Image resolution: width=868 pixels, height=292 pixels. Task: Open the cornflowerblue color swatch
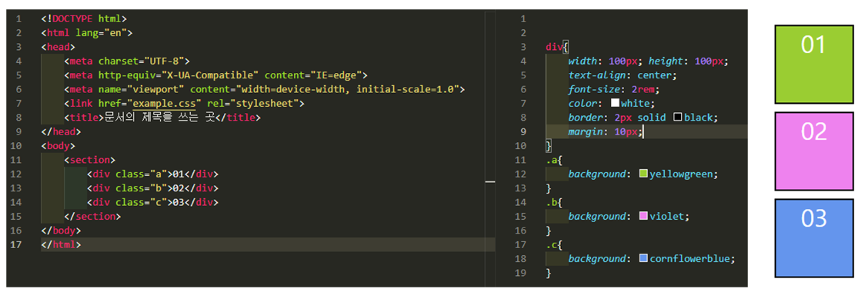tap(643, 259)
